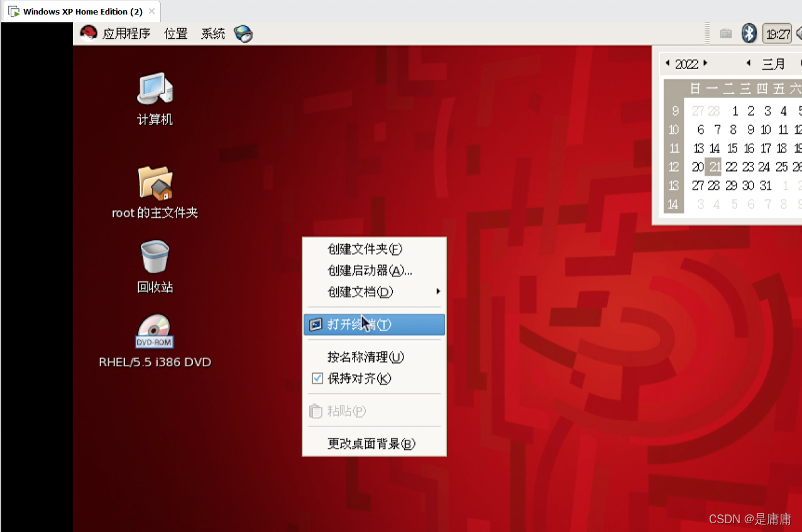Open the 位置 menu
Viewport: 802px width, 532px height.
[x=176, y=33]
